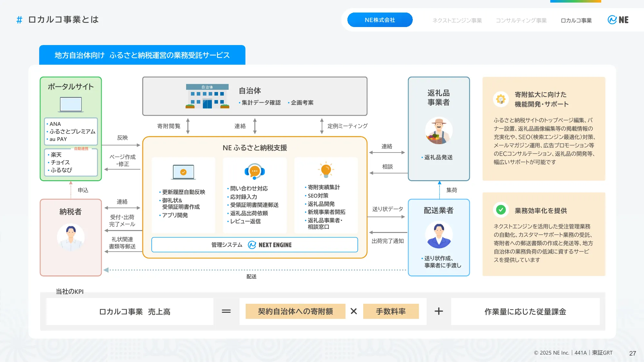Select the laptop icon under NE ふるさと納税支援
644x362 pixels.
[183, 172]
